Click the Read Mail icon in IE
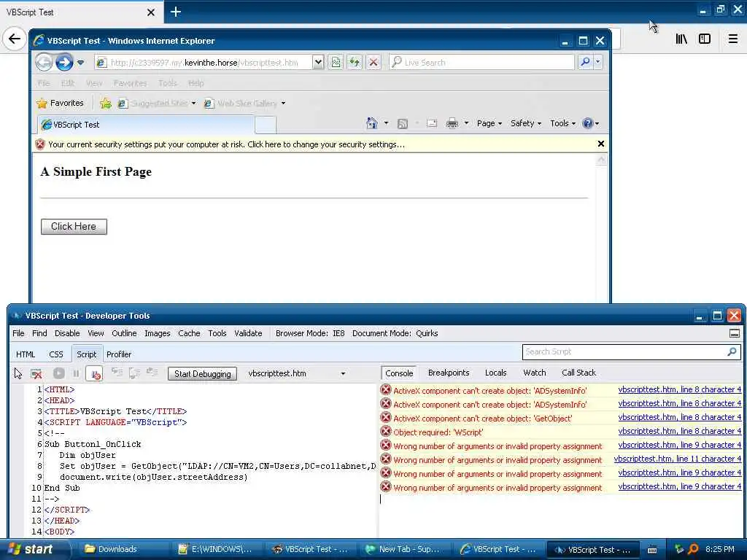 click(x=432, y=124)
